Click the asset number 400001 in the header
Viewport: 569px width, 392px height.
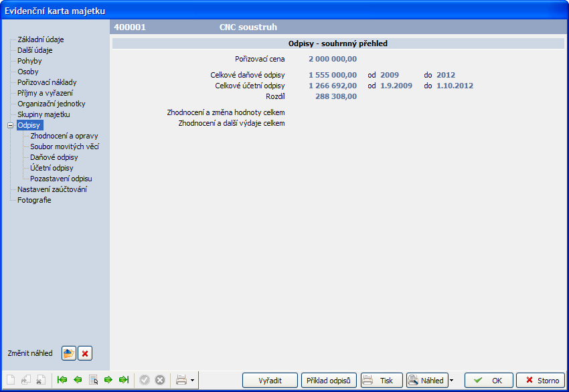click(130, 27)
